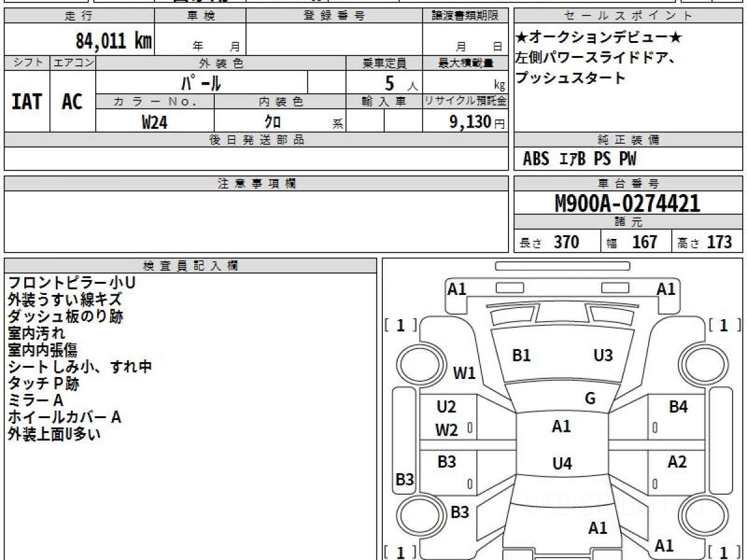Select the inspector note ダッシュ板のり跡

pyautogui.click(x=65, y=317)
